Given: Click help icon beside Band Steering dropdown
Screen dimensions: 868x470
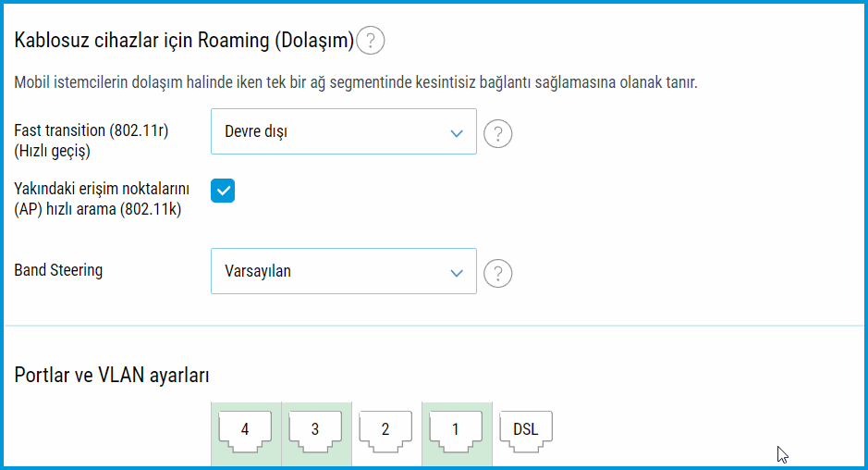Looking at the screenshot, I should [x=498, y=274].
